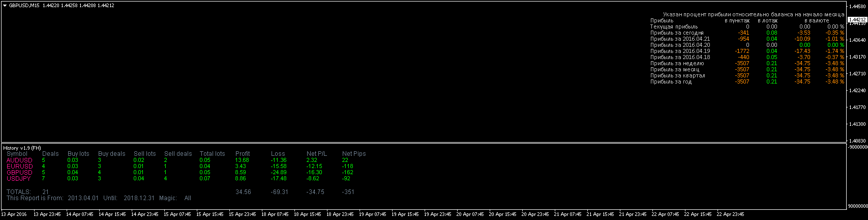Viewport: 868px width, 220px height.
Task: Click the Прибыль за 2016.04.20 row label
Action: tap(680, 45)
